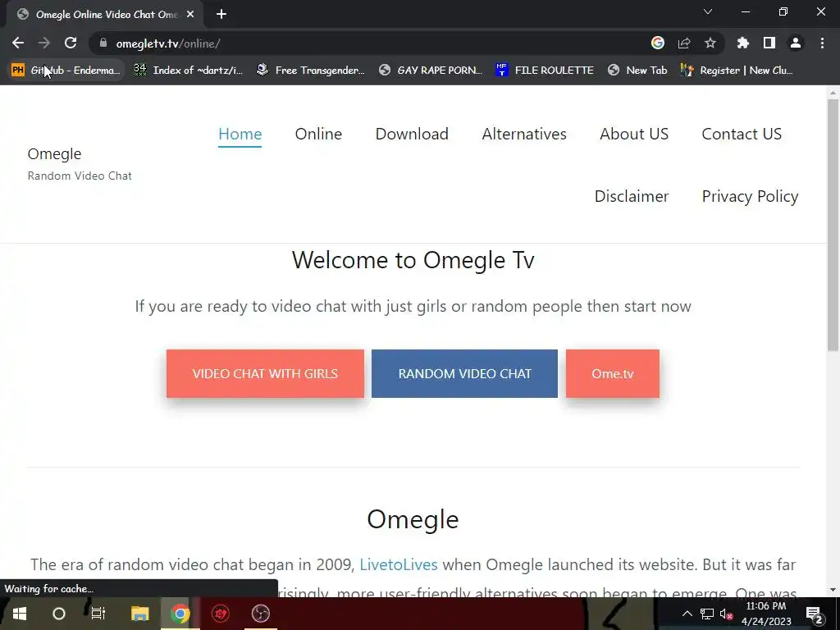Open the red gear app on taskbar
The width and height of the screenshot is (840, 630).
pyautogui.click(x=221, y=614)
